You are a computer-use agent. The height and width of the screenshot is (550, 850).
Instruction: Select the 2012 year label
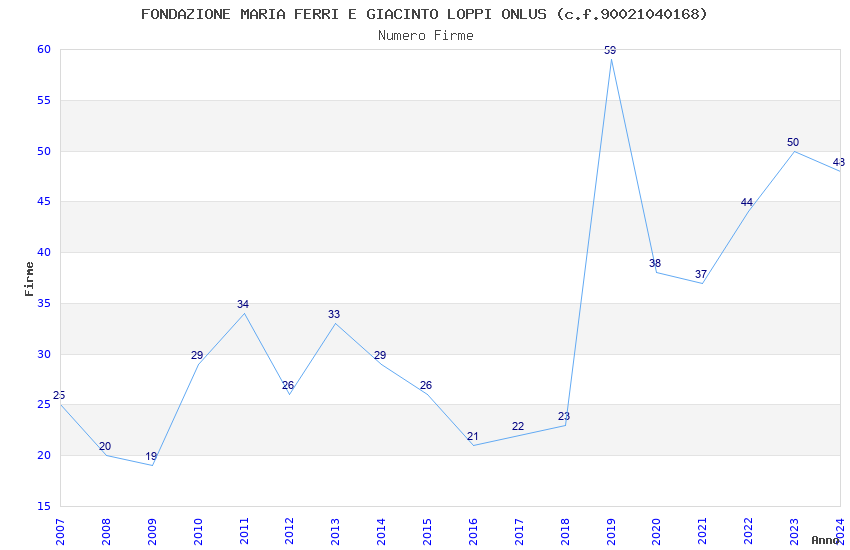coord(289,532)
